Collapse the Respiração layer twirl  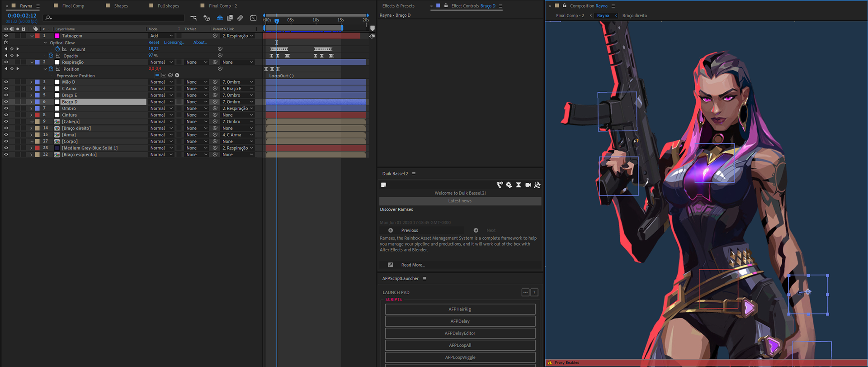(32, 62)
